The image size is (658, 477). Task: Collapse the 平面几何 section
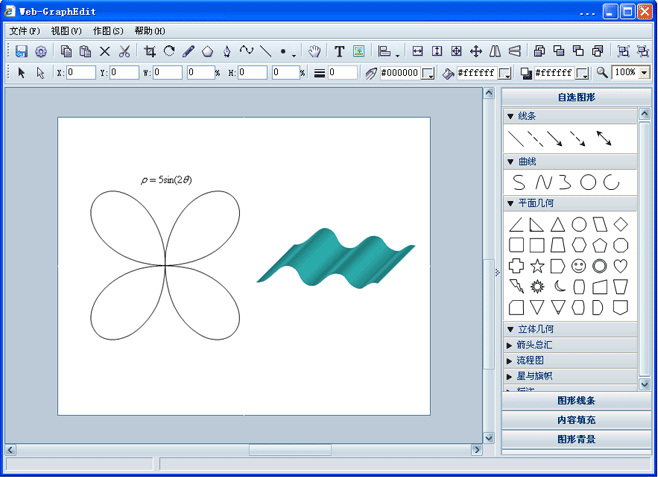point(510,203)
